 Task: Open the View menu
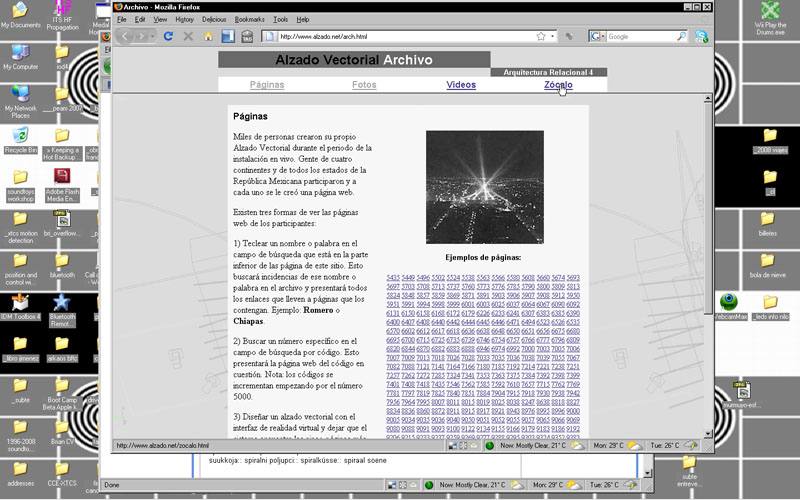coord(160,19)
